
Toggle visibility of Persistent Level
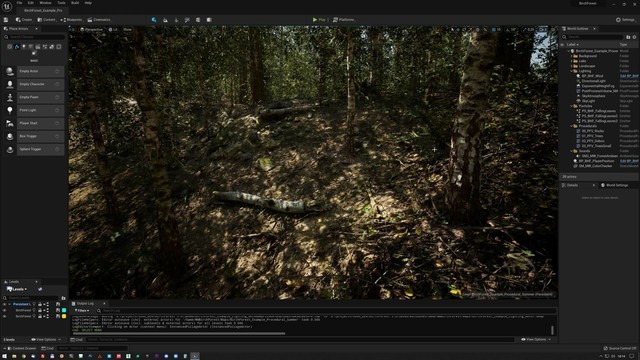4,304
